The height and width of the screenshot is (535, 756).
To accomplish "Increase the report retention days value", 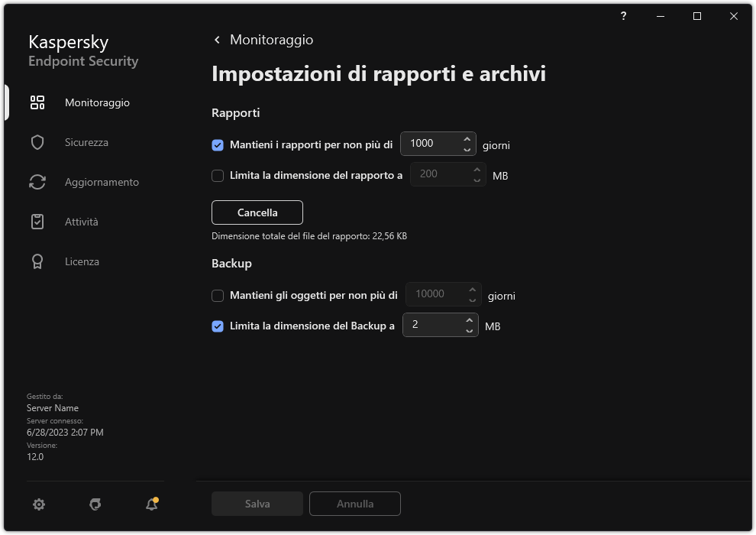I will (467, 139).
